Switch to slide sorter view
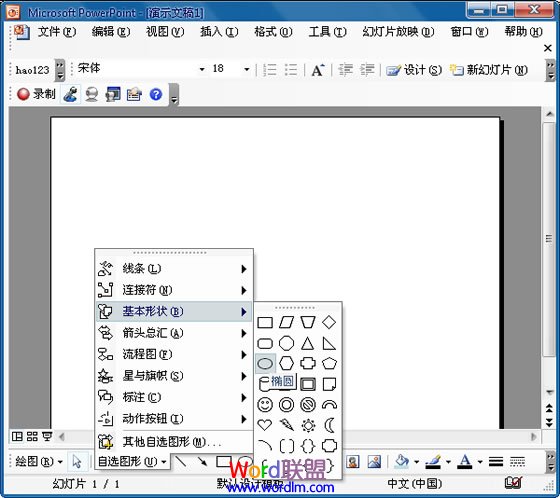 pos(32,437)
